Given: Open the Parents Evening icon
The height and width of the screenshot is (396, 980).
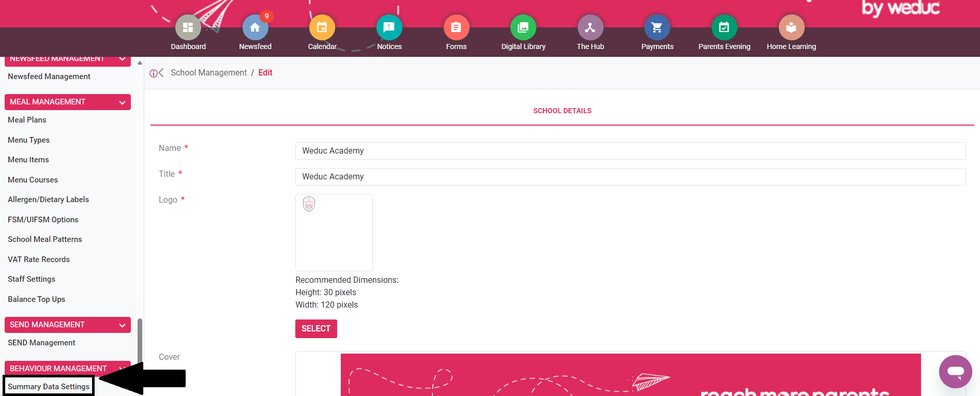Looking at the screenshot, I should point(724,27).
